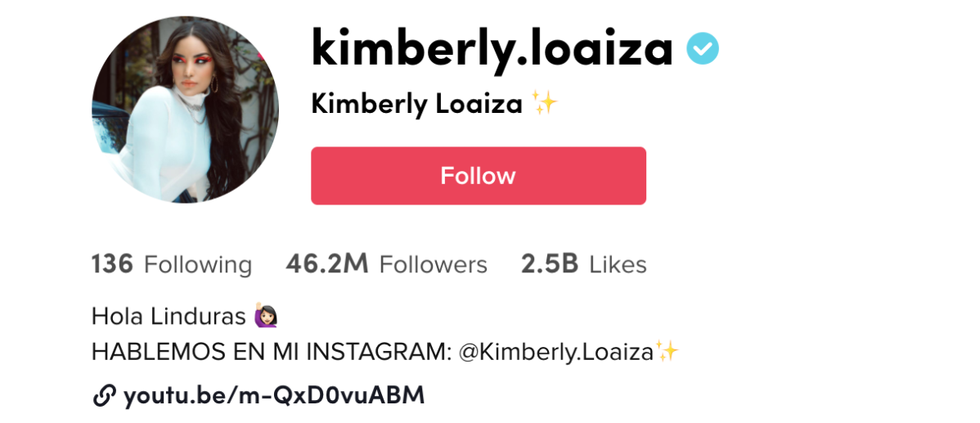
Task: Click the sparkles emoji after @Kimberly.Loaiza handle
Action: pyautogui.click(x=666, y=352)
